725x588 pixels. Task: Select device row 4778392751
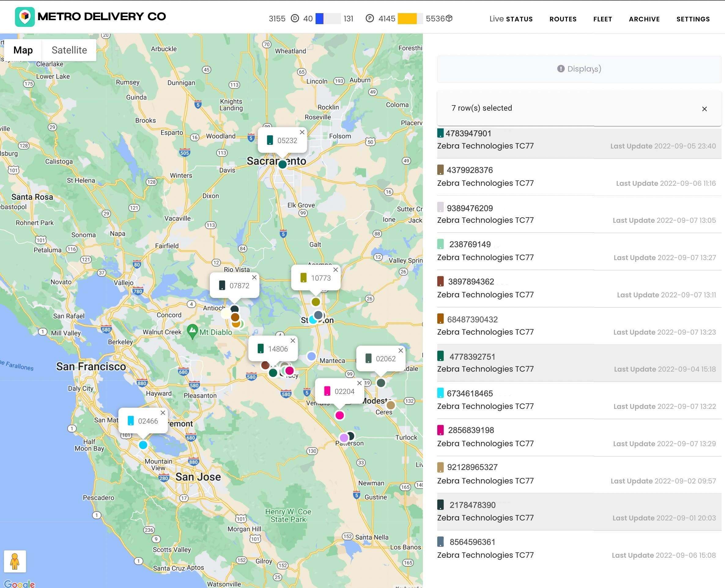point(579,363)
